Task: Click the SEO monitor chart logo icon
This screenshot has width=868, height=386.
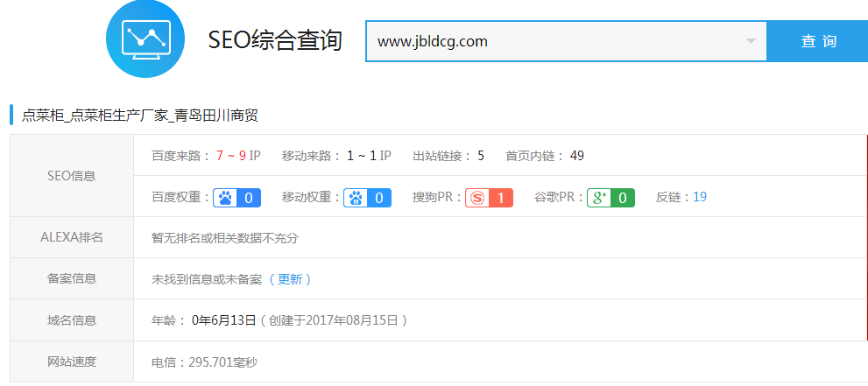Action: pyautogui.click(x=145, y=39)
